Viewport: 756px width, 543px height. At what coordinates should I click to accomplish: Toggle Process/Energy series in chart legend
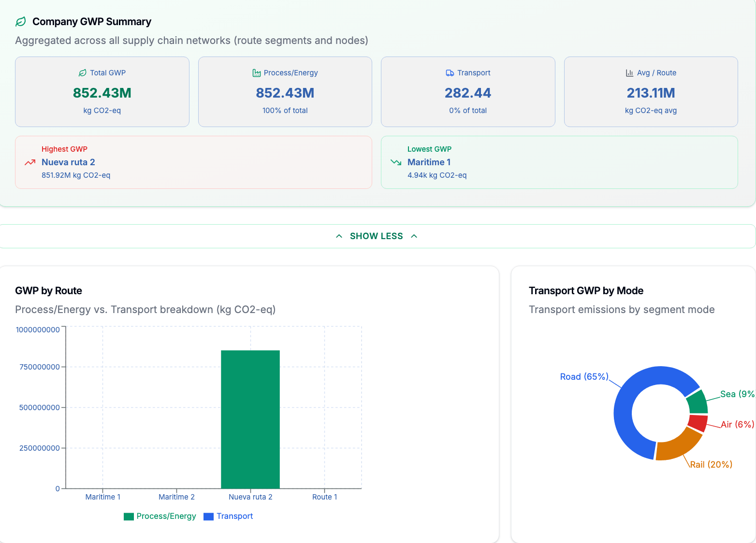(x=160, y=516)
